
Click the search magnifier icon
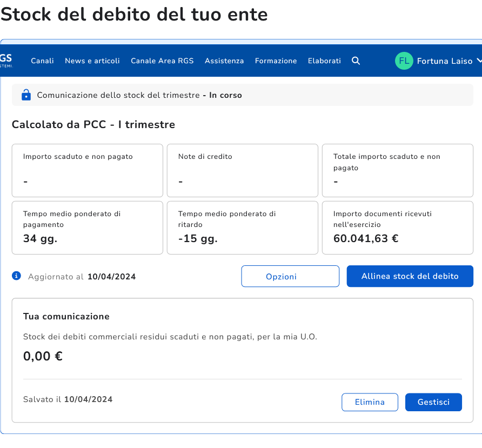[356, 61]
